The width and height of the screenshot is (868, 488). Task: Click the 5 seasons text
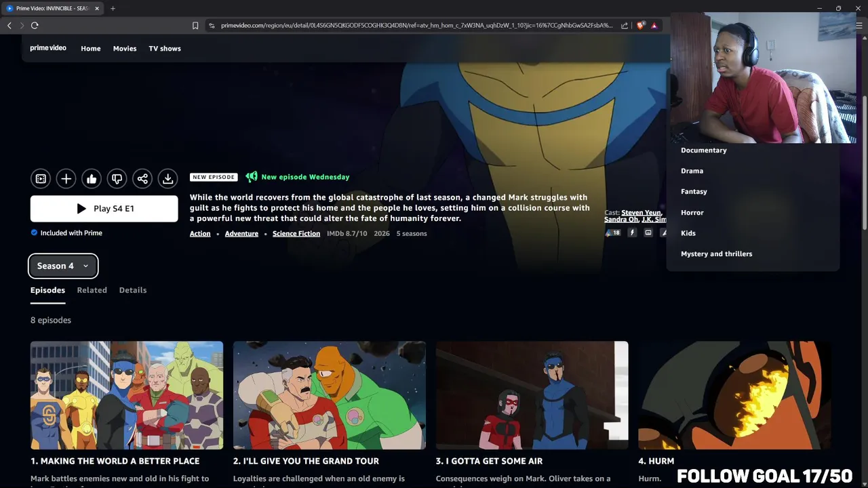click(412, 233)
